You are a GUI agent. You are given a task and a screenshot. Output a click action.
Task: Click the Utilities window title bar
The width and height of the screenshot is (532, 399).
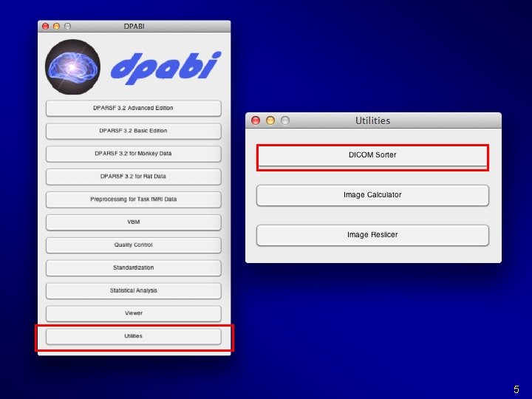coord(373,120)
